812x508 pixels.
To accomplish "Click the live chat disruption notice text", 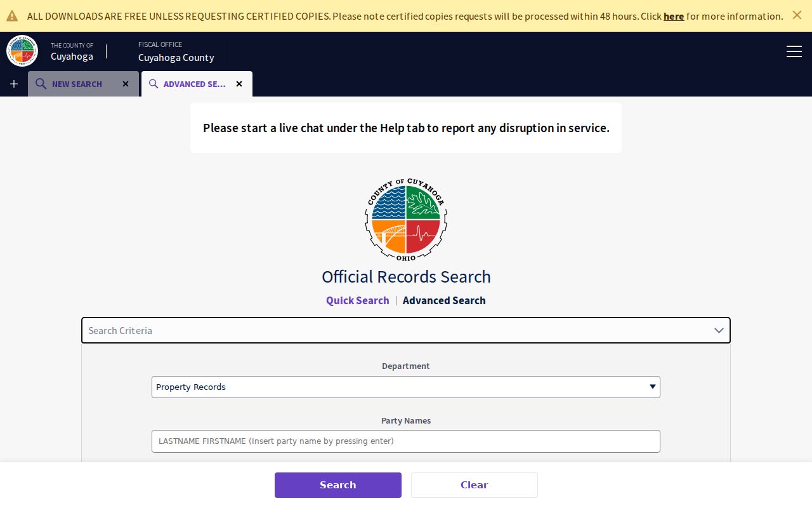I will (x=406, y=128).
